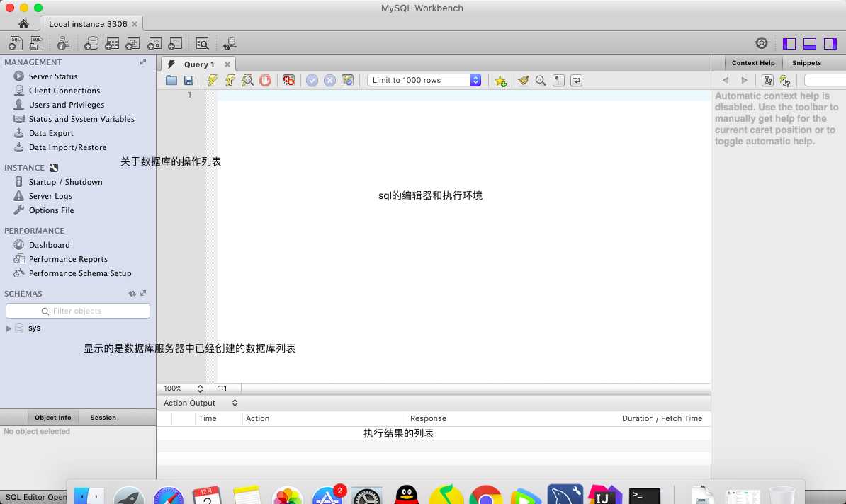The height and width of the screenshot is (504, 846).
Task: Stop query execution red hand icon
Action: (x=266, y=80)
